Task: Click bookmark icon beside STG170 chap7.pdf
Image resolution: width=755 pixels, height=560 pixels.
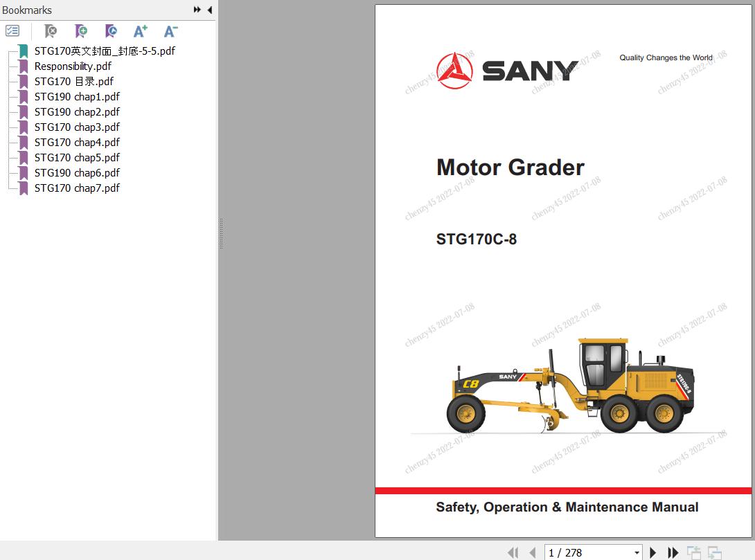Action: tap(23, 188)
